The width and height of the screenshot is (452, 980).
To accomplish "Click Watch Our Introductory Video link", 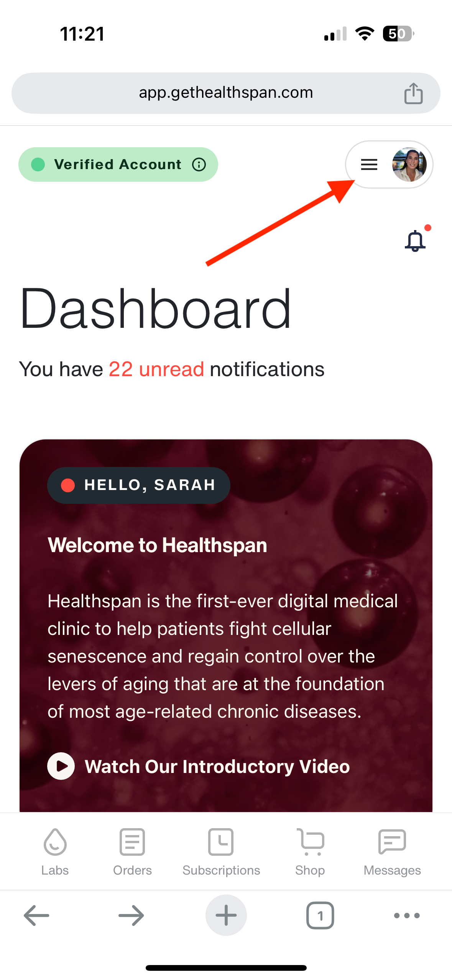I will [x=217, y=766].
